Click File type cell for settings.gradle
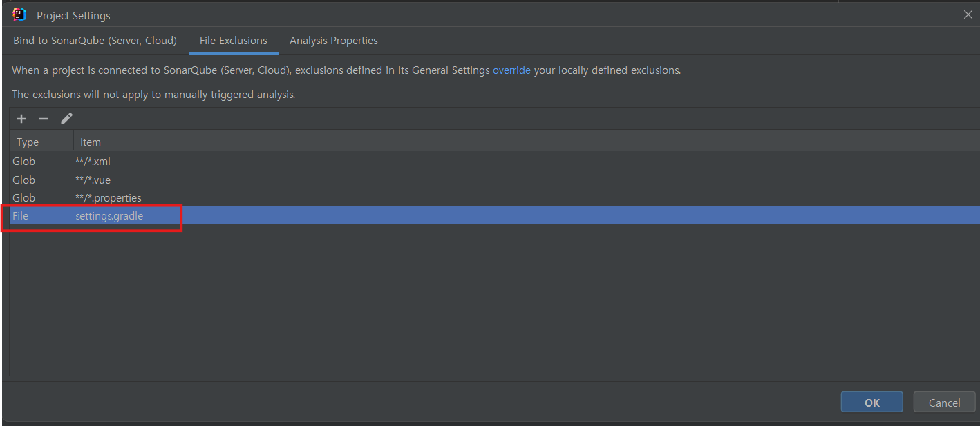This screenshot has width=980, height=426. click(21, 216)
